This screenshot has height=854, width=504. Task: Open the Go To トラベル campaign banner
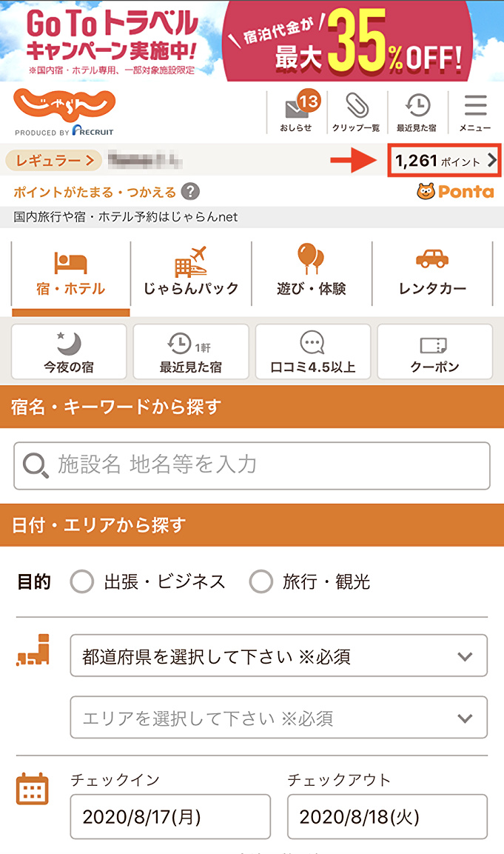click(x=252, y=41)
